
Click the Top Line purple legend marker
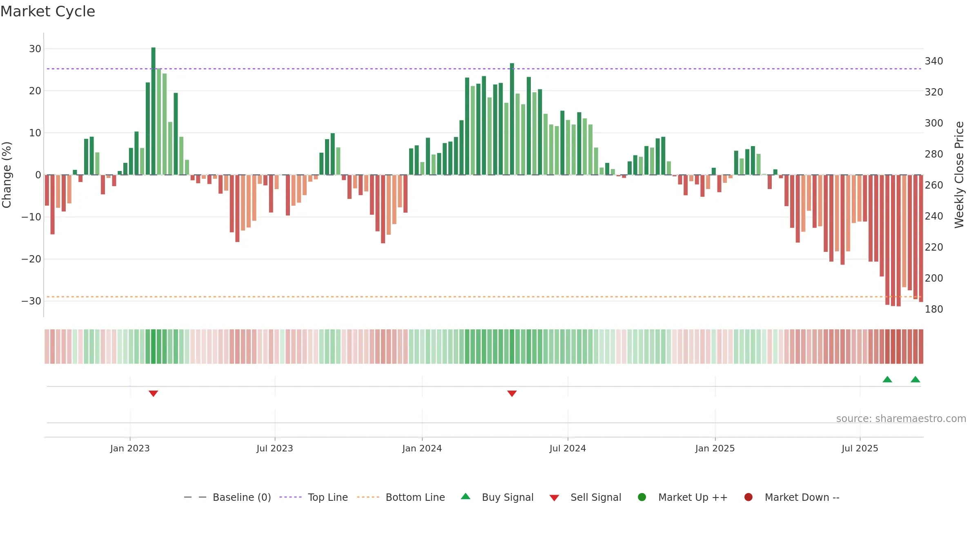pos(290,497)
